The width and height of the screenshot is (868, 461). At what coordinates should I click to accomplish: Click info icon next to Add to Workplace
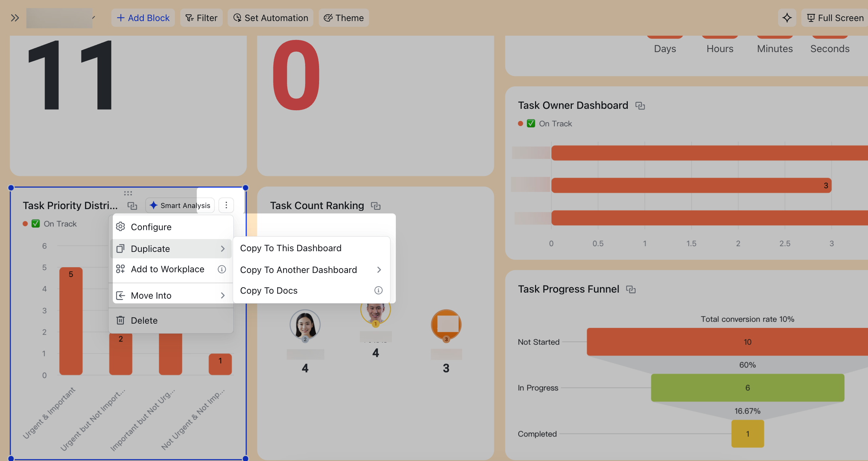click(222, 269)
